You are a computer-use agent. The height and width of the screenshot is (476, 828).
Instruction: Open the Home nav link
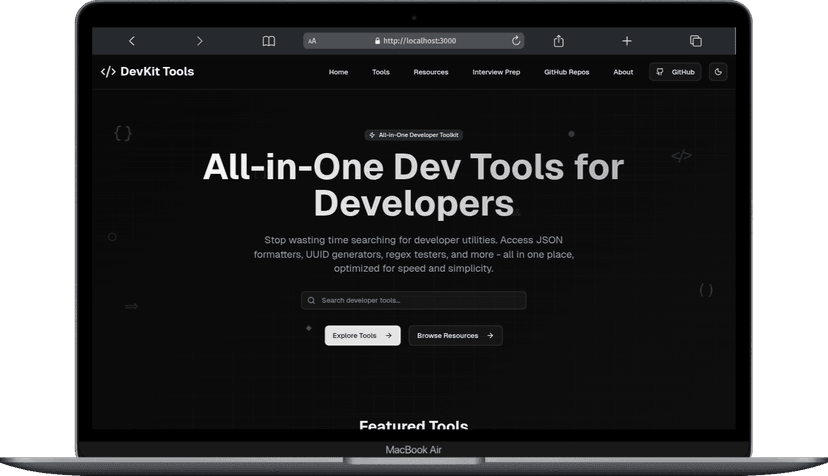point(338,72)
